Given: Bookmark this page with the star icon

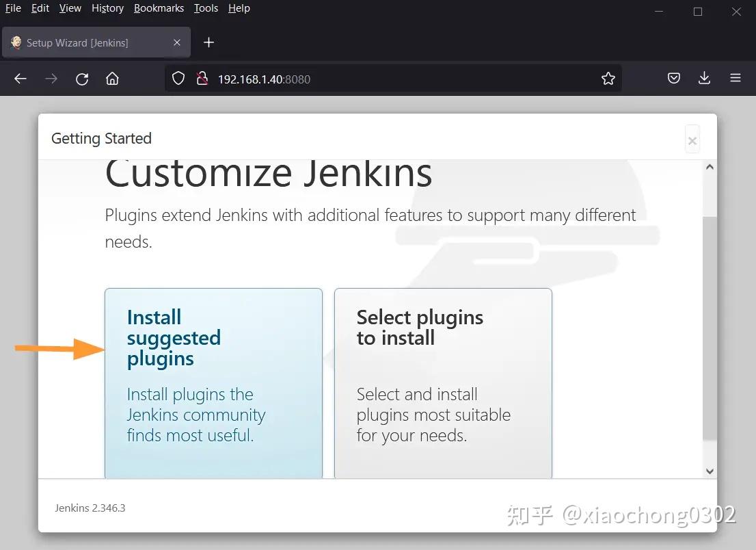Looking at the screenshot, I should coord(608,78).
